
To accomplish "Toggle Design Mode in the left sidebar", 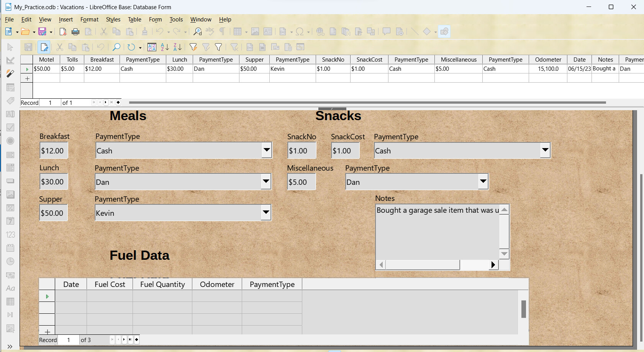I will pyautogui.click(x=10, y=60).
